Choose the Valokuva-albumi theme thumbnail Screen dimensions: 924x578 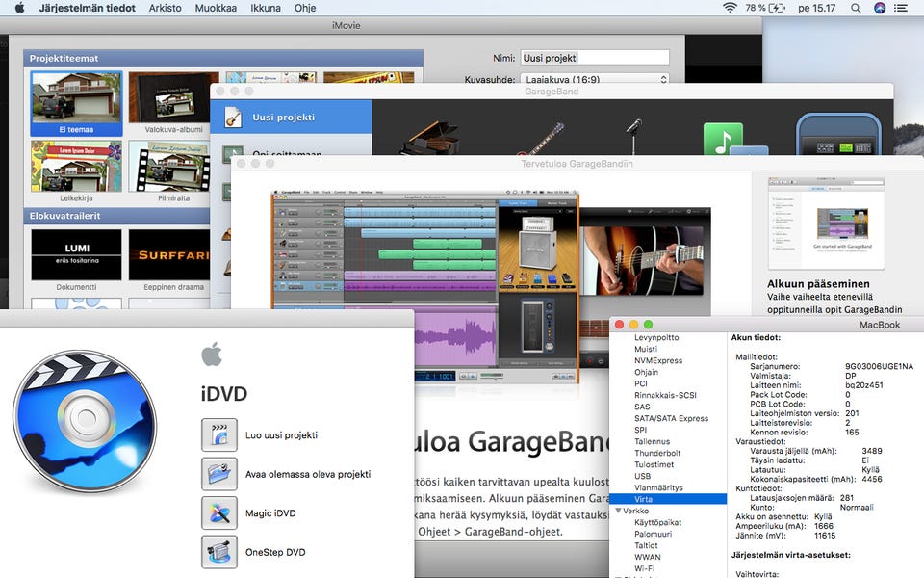173,96
